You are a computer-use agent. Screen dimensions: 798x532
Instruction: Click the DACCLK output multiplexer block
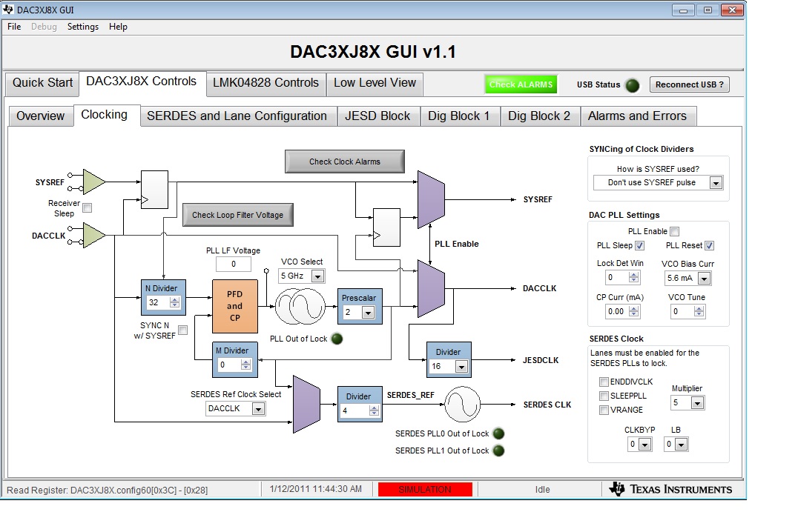431,288
